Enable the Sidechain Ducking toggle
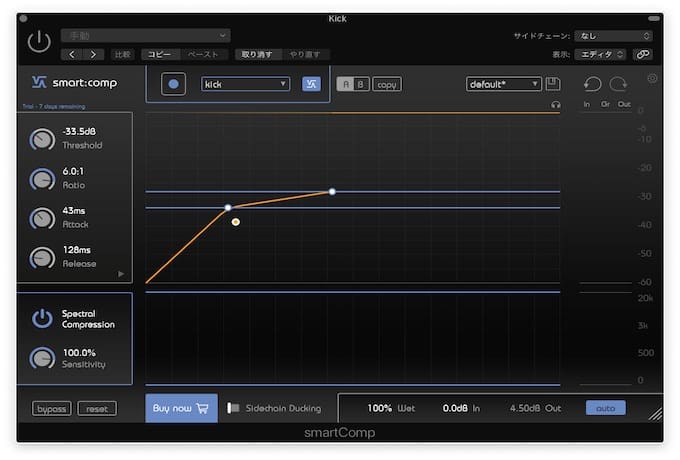 point(233,408)
